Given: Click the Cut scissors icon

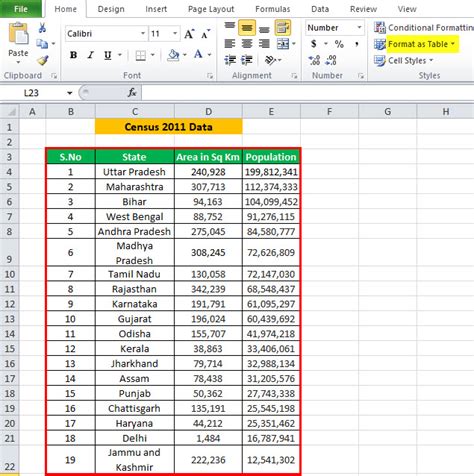Looking at the screenshot, I should 42,28.
